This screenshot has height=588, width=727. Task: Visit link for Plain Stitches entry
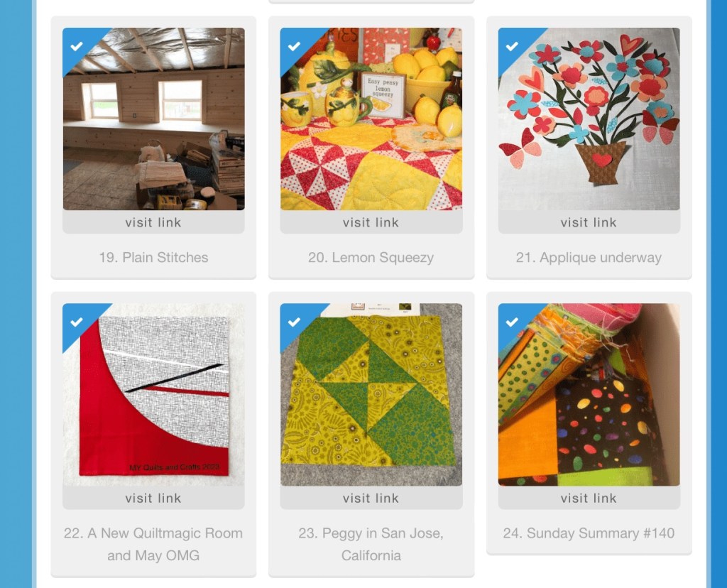[x=153, y=222]
